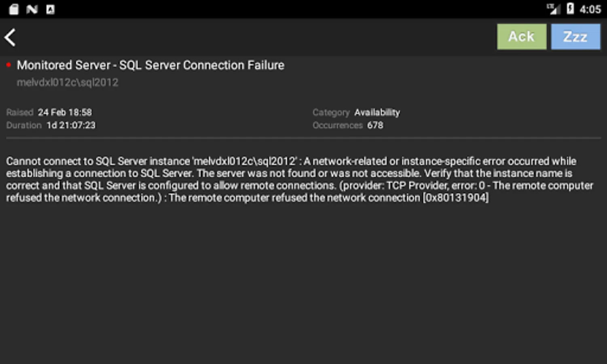Tap the battery charging icon
Viewport: 607px width, 364px height.
click(570, 8)
